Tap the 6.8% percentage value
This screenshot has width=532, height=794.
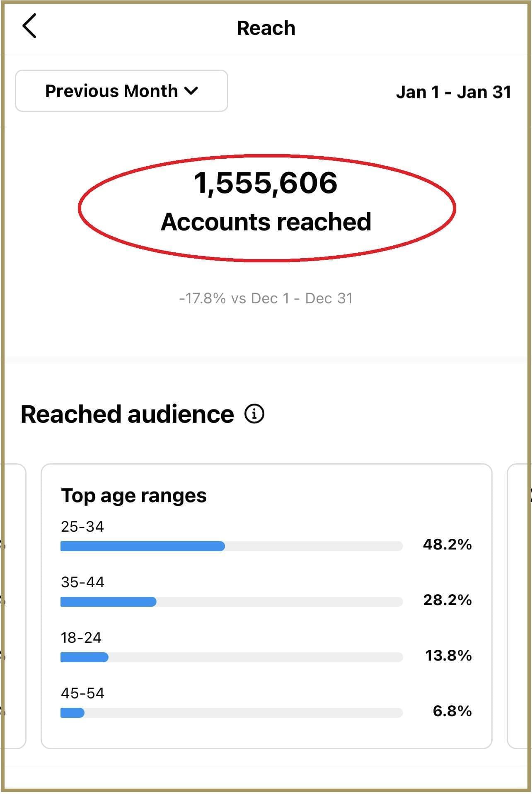(x=452, y=711)
